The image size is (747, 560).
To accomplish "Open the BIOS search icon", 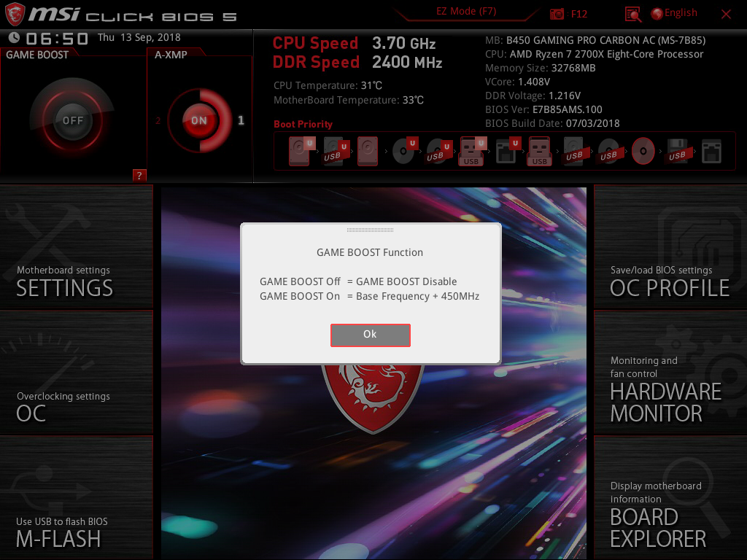I will [x=633, y=15].
